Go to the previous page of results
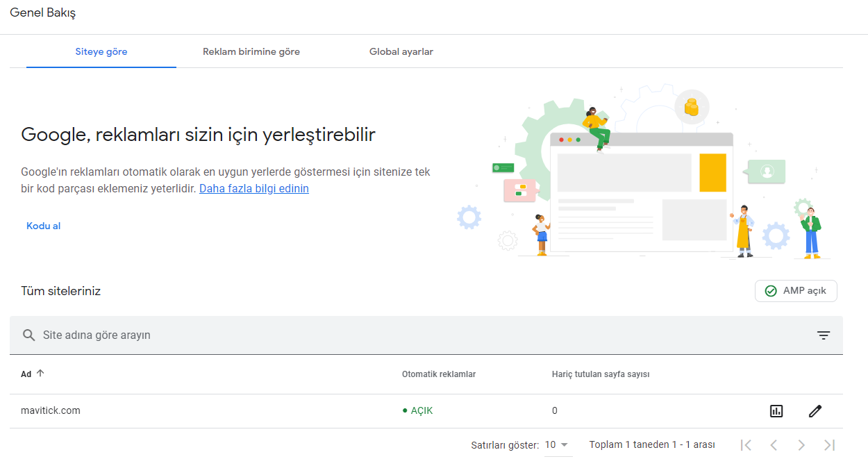Viewport: 868px width, 475px height. (x=774, y=445)
